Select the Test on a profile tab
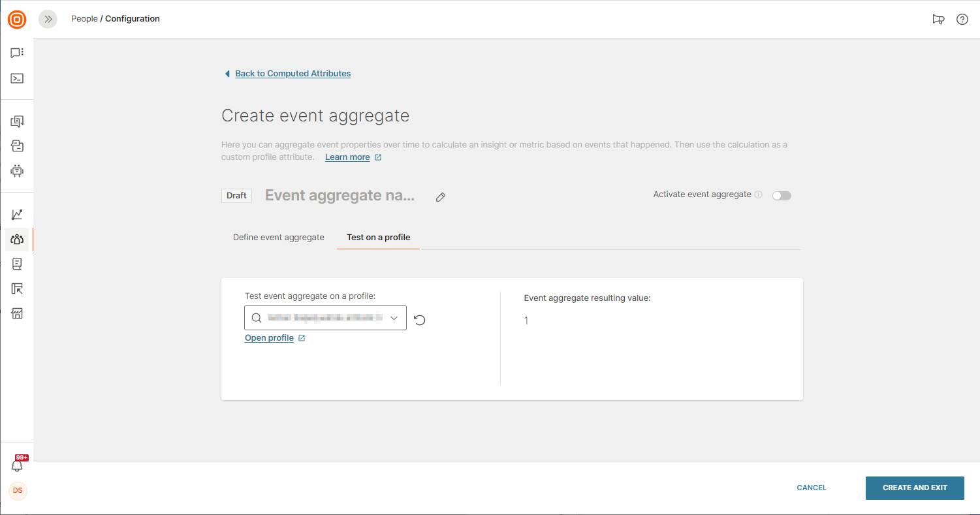Viewport: 980px width, 515px height. [x=378, y=238]
